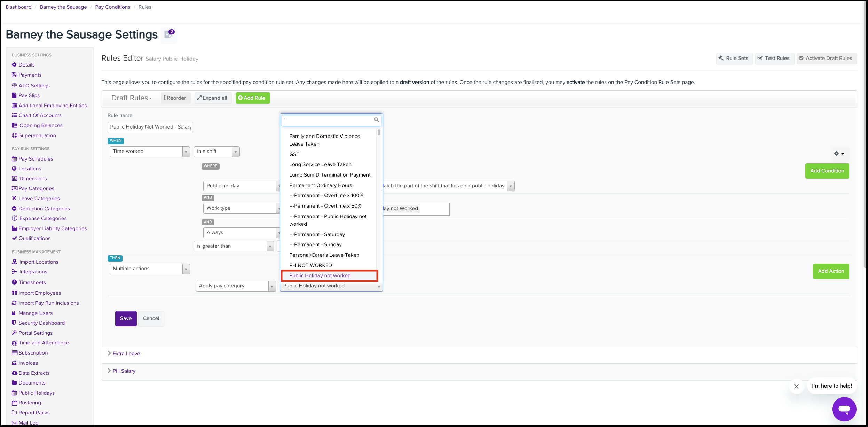Open the Time worked dropdown
The width and height of the screenshot is (868, 427).
(149, 152)
